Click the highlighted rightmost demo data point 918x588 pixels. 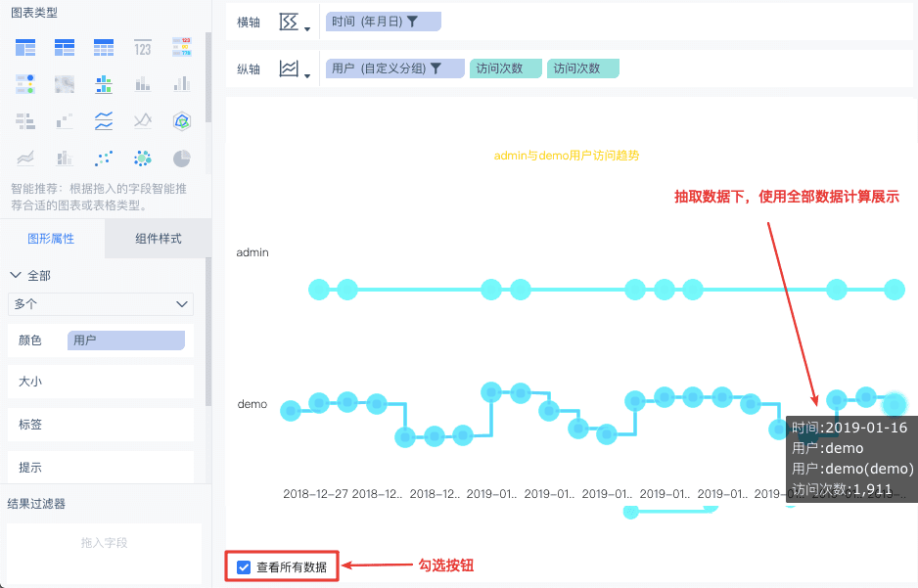point(895,404)
